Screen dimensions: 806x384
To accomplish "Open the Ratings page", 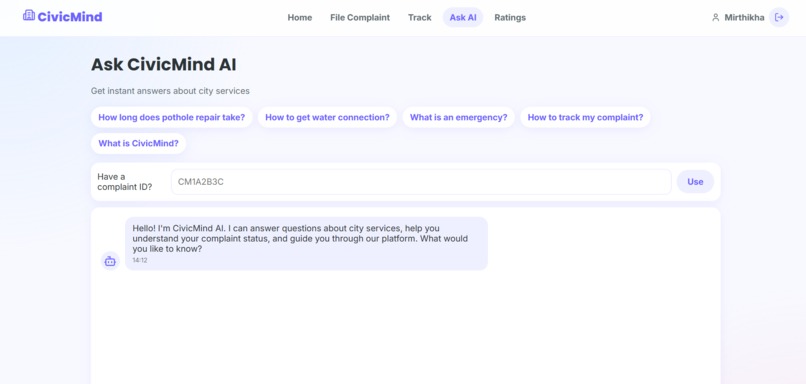I will 510,17.
